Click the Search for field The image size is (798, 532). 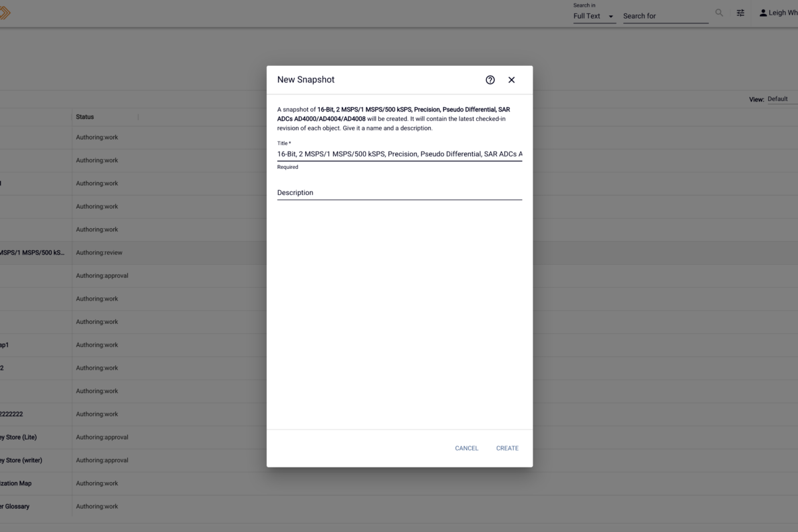666,16
